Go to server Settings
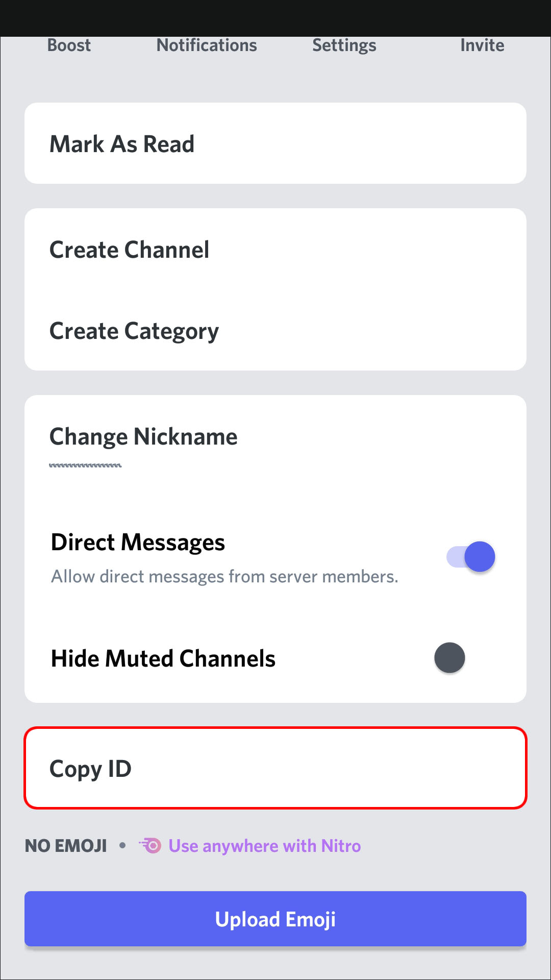The width and height of the screenshot is (551, 980). click(x=344, y=45)
